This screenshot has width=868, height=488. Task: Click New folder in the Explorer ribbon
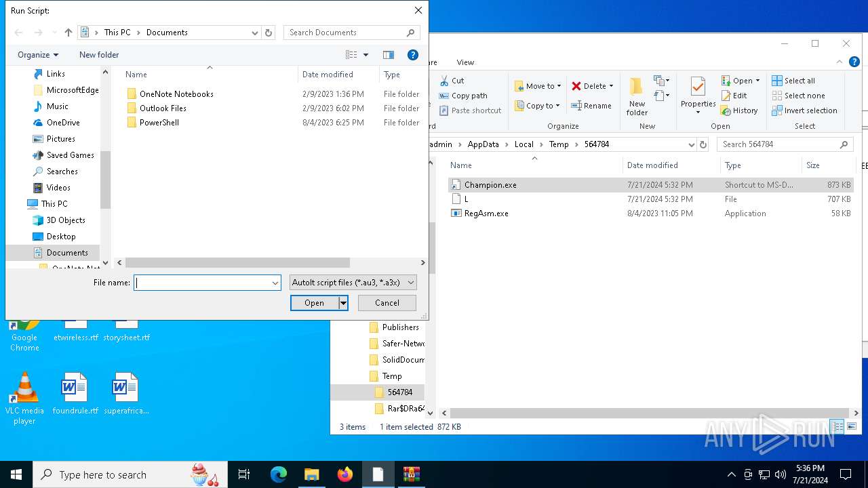[x=636, y=96]
